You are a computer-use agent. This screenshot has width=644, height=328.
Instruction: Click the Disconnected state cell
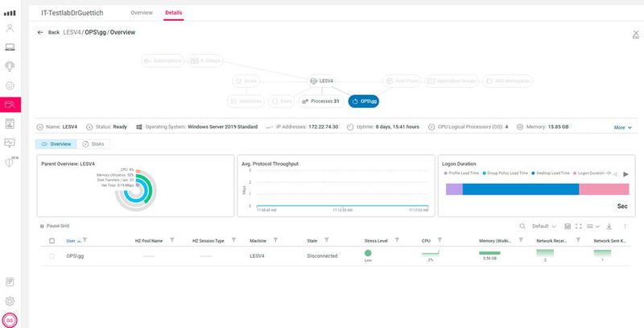point(323,256)
